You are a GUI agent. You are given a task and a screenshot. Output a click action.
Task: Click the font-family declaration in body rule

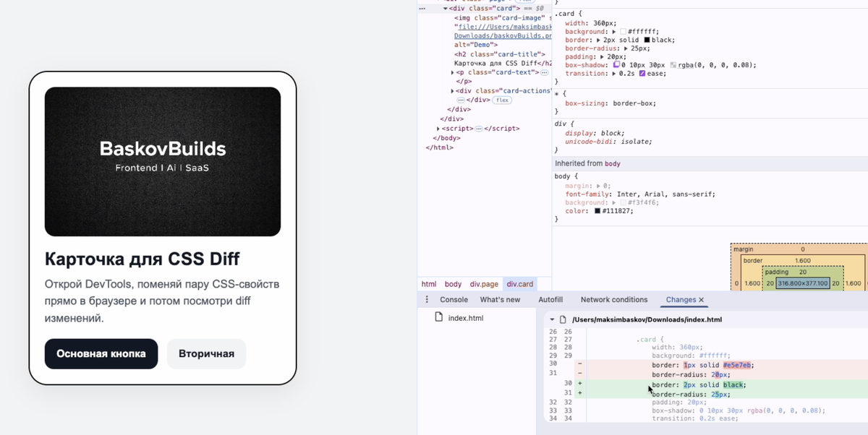pos(640,194)
